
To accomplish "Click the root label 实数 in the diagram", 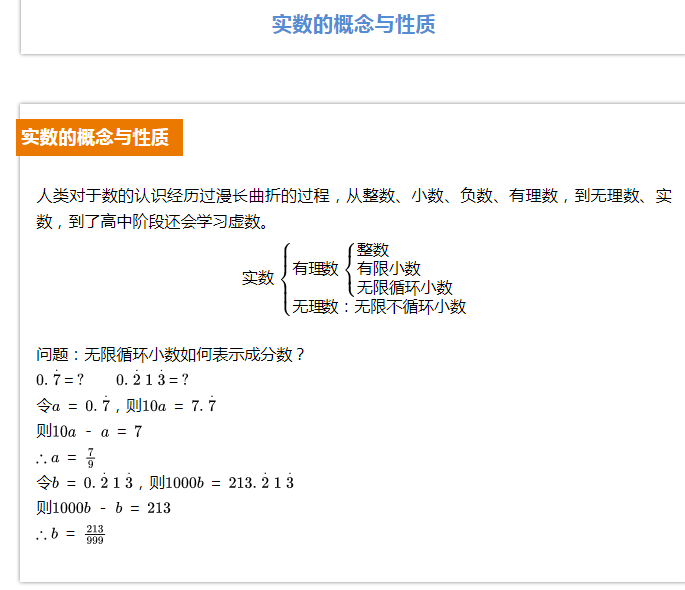I will point(257,278).
